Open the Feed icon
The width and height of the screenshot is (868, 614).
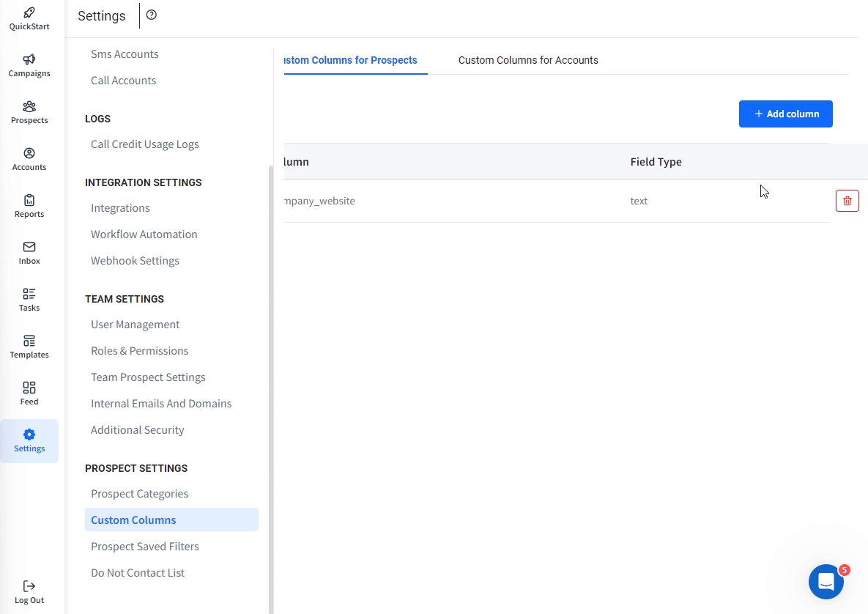pyautogui.click(x=29, y=388)
